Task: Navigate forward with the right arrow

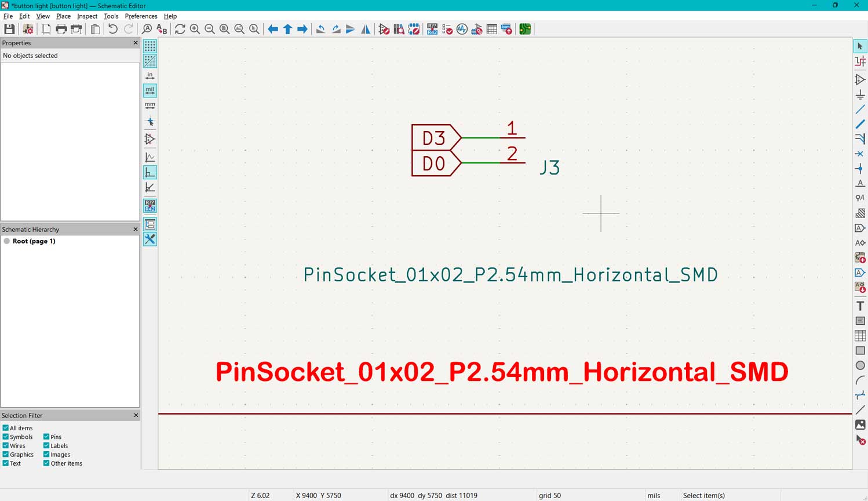Action: pos(302,29)
